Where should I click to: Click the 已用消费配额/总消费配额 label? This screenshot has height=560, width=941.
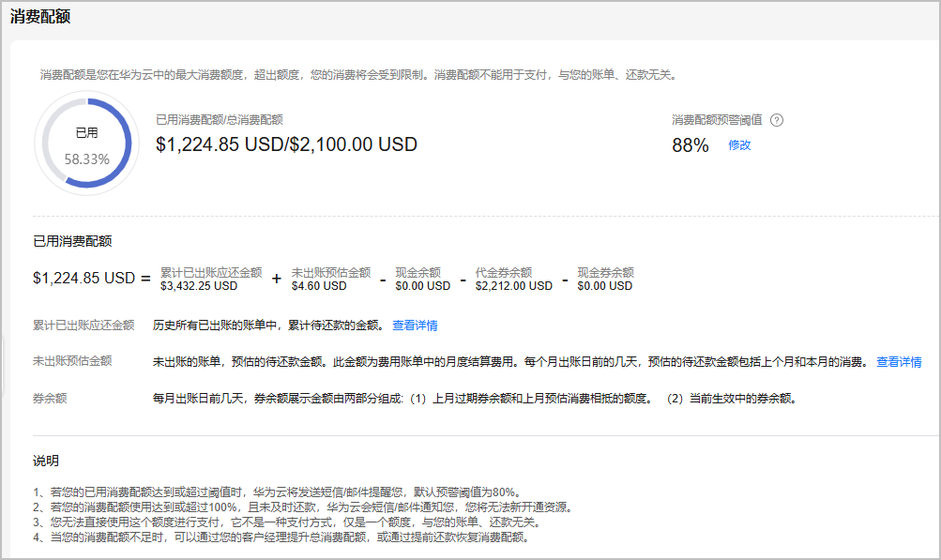click(x=220, y=120)
